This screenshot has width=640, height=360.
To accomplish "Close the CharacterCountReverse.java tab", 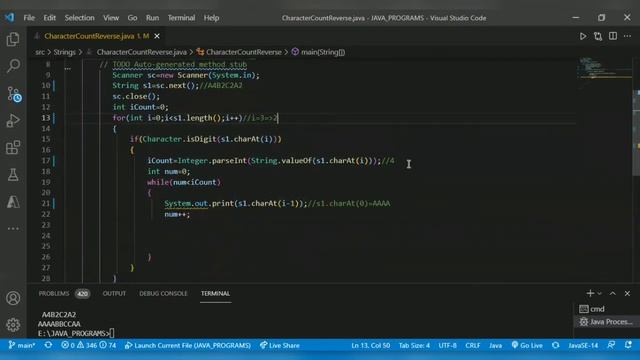I will 157,36.
